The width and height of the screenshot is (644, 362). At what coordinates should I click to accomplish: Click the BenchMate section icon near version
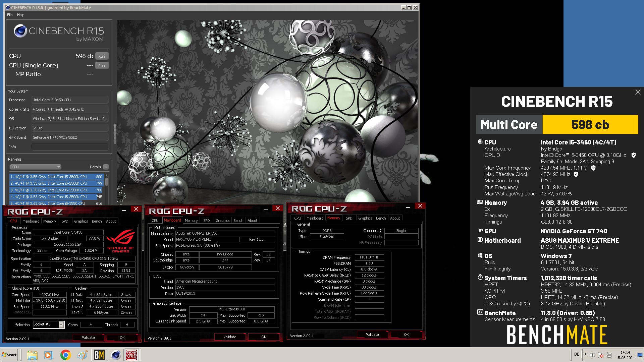click(480, 312)
